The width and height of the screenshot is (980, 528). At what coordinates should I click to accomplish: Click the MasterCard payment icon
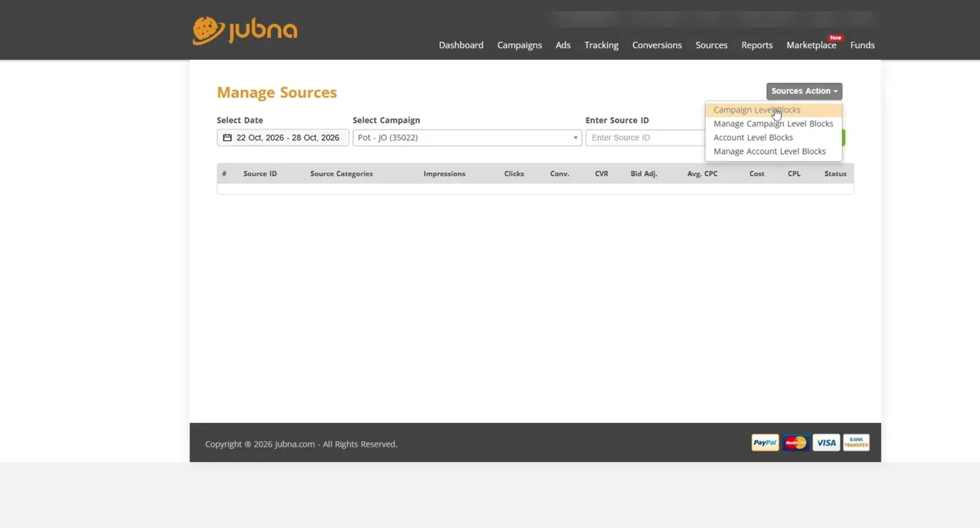[x=795, y=443]
